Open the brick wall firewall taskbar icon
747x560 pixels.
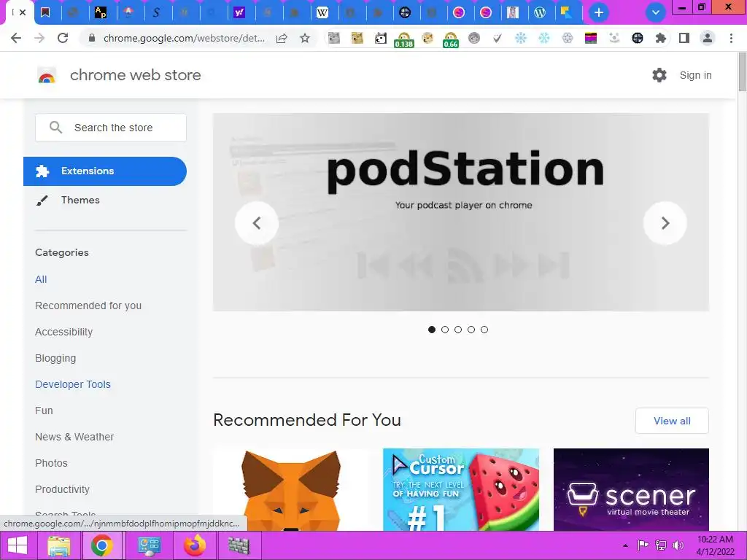pyautogui.click(x=239, y=545)
